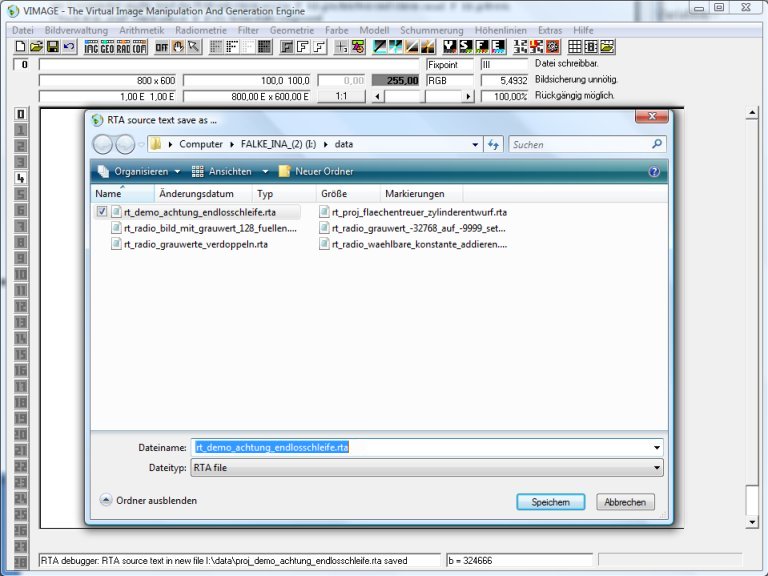Click the Suchen search field
The width and height of the screenshot is (768, 576).
point(578,144)
